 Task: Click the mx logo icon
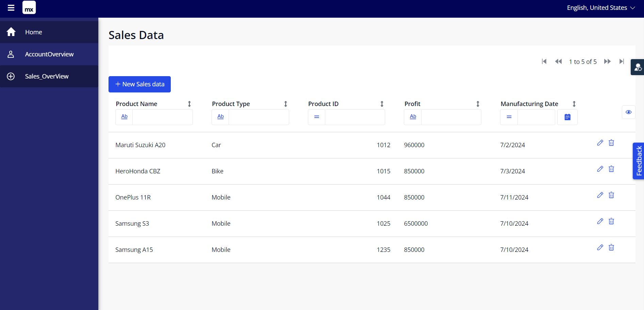click(29, 7)
